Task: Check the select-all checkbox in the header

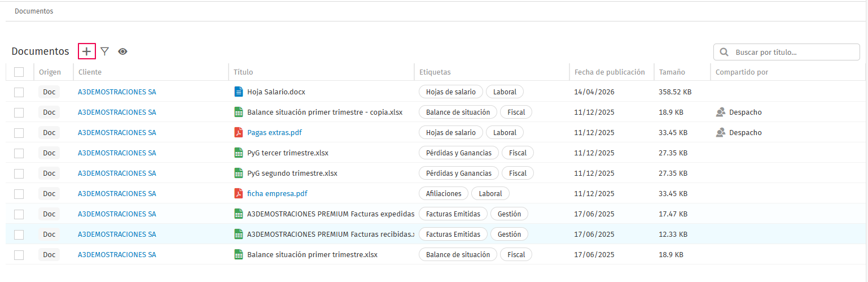Action: click(x=19, y=72)
